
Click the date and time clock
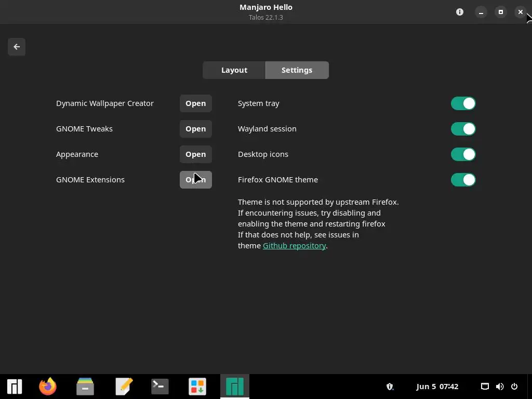[x=437, y=387]
